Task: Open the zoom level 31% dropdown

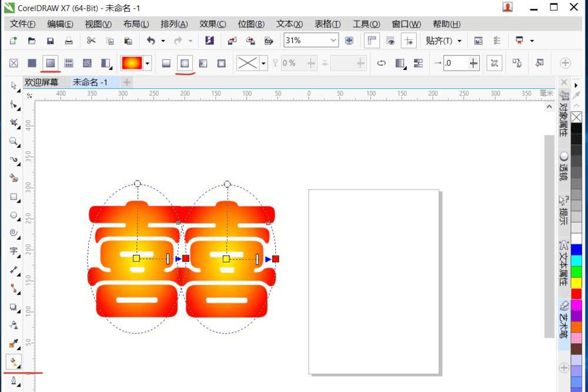Action: (333, 40)
